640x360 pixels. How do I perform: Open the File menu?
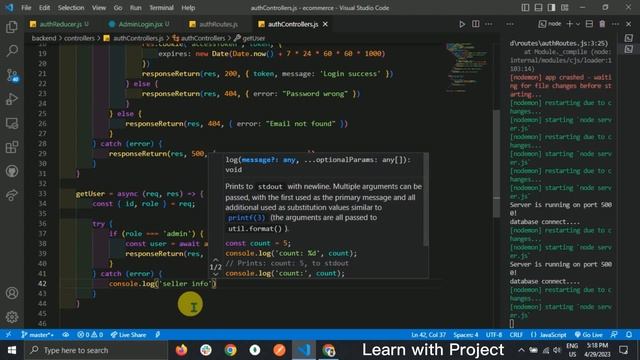coord(26,8)
